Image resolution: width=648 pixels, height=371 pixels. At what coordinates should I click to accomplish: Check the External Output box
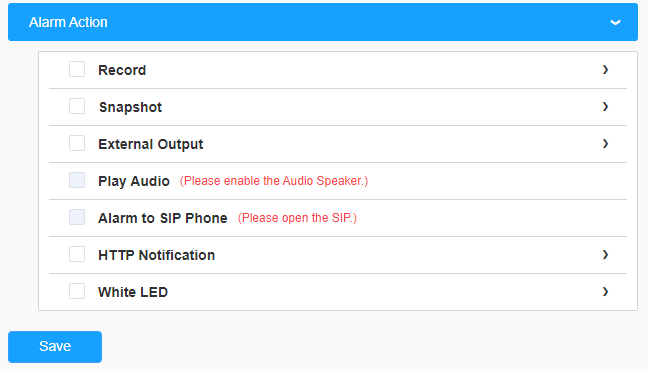click(x=77, y=143)
